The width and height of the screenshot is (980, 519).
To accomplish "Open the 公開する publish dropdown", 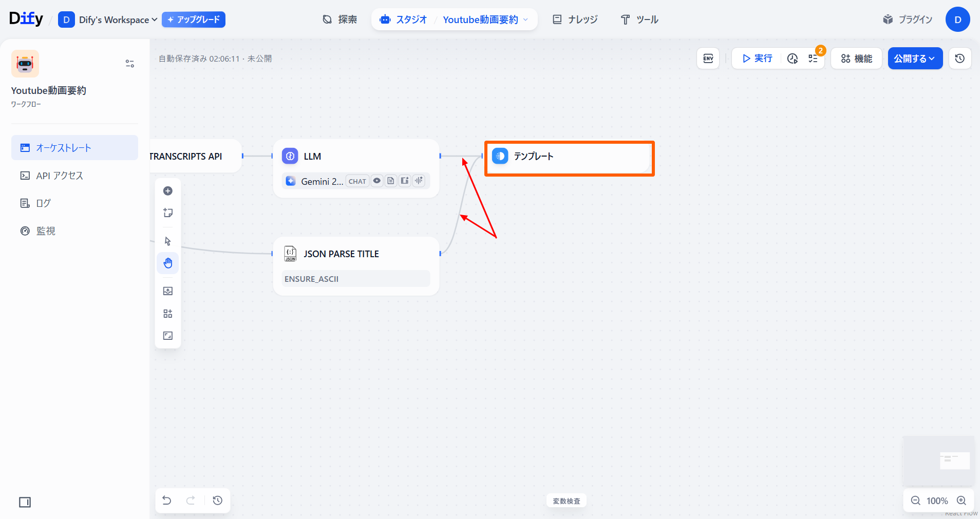I will coord(915,59).
